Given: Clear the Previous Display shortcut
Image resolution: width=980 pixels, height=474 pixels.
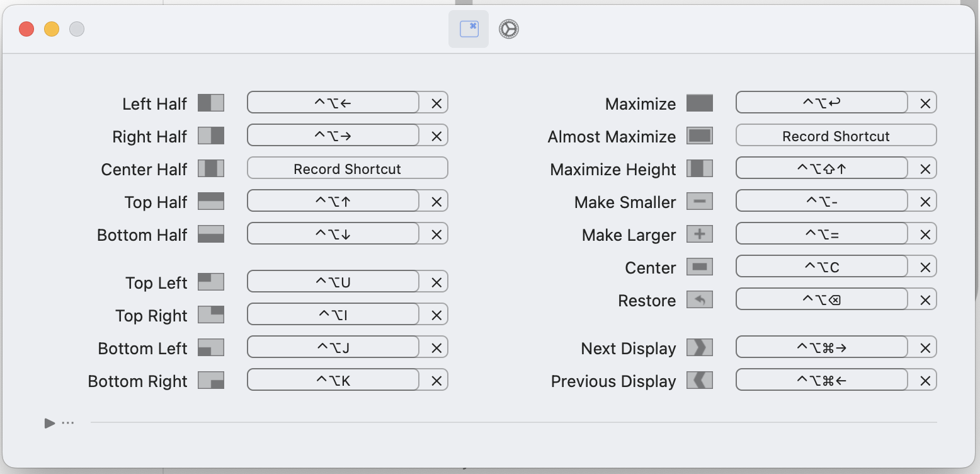Looking at the screenshot, I should pyautogui.click(x=925, y=381).
